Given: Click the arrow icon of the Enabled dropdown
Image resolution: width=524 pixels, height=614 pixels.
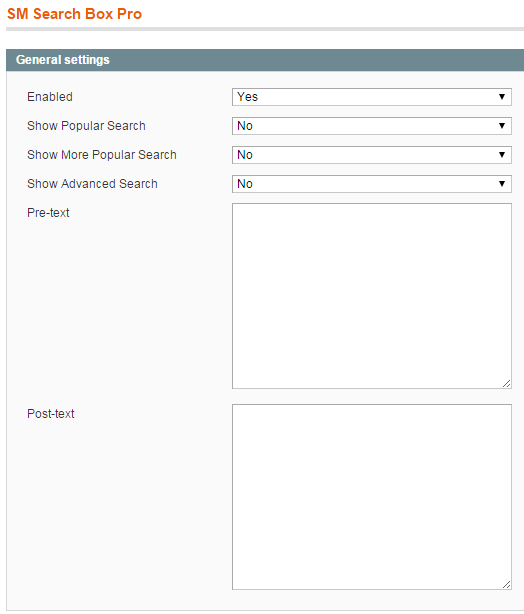Looking at the screenshot, I should pos(502,97).
